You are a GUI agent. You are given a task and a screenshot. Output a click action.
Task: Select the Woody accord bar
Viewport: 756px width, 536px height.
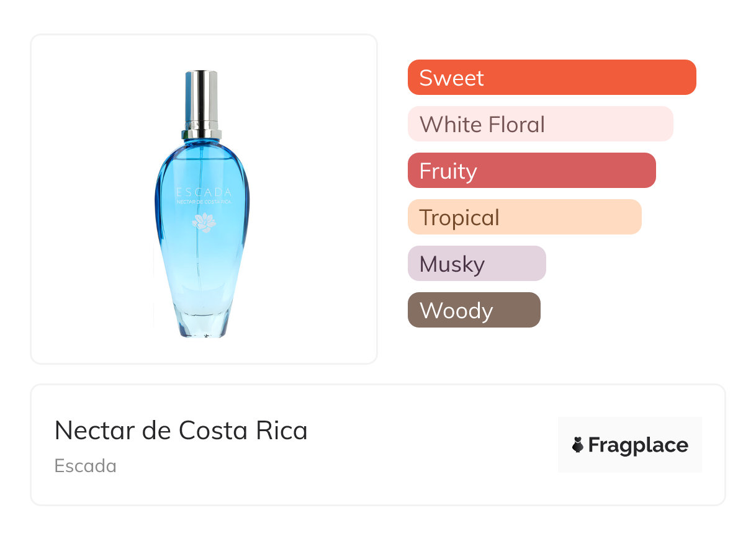[x=474, y=310]
